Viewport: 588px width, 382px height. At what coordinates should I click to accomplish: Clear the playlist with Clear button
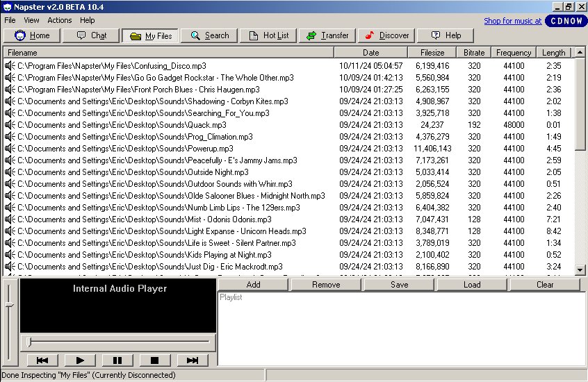click(545, 285)
